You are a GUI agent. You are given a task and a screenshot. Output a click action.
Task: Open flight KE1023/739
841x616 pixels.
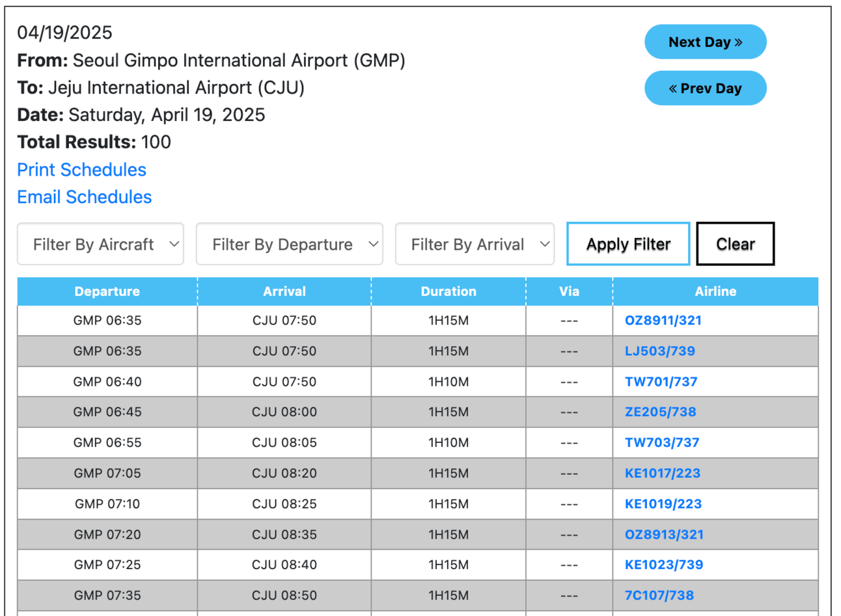point(663,565)
